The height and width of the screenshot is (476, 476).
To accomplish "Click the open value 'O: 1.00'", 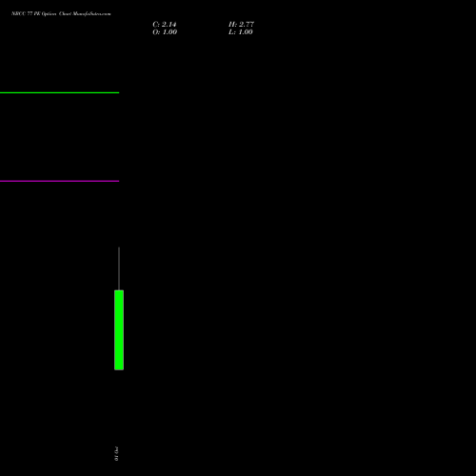I will click(x=165, y=32).
